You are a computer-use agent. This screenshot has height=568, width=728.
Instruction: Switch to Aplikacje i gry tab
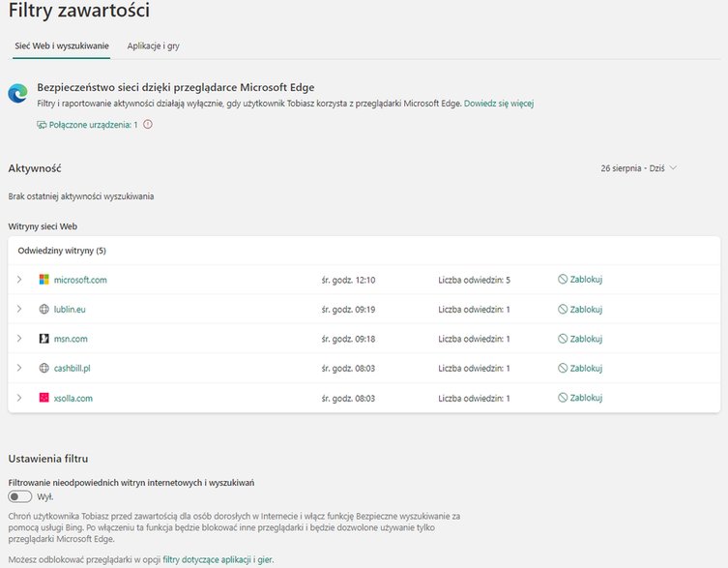pos(153,46)
